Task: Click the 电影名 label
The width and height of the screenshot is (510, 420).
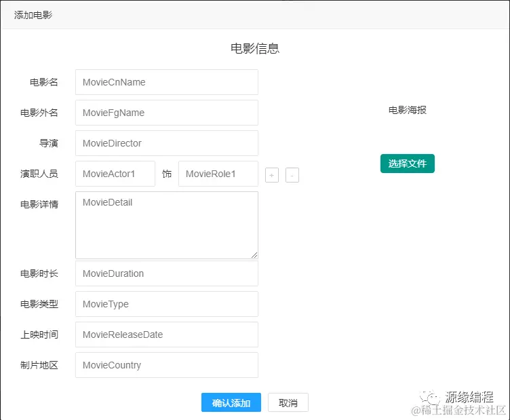Action: [44, 82]
